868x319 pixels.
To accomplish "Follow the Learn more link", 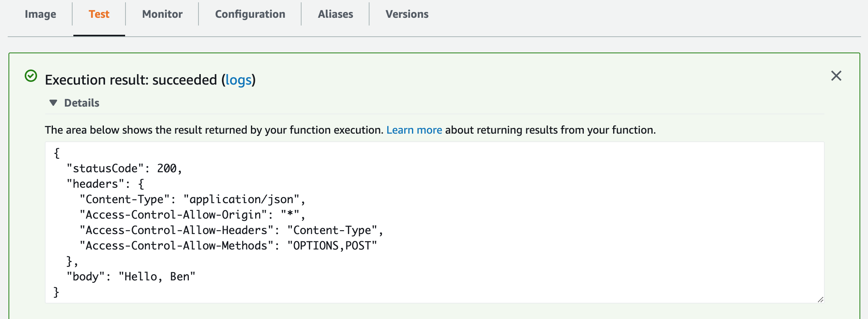I will [414, 130].
